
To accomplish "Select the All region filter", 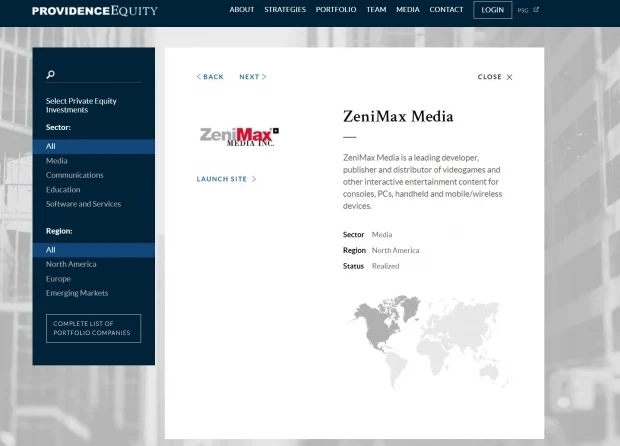I will (x=94, y=250).
